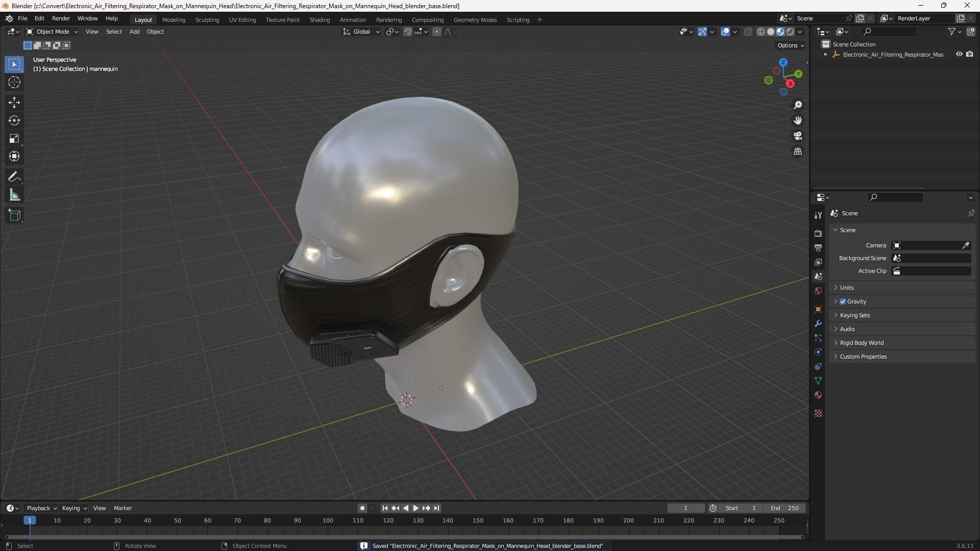Open the Modifier wrench properties tab
Viewport: 980px width, 551px height.
(818, 323)
